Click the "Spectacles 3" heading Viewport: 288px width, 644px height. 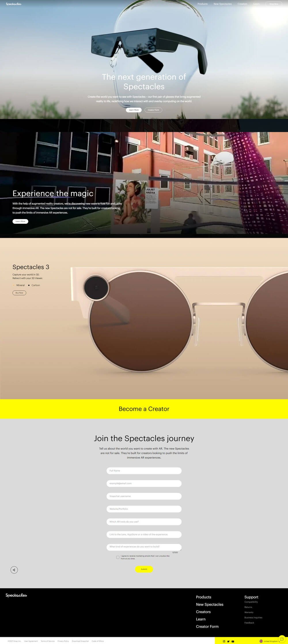[x=31, y=267]
